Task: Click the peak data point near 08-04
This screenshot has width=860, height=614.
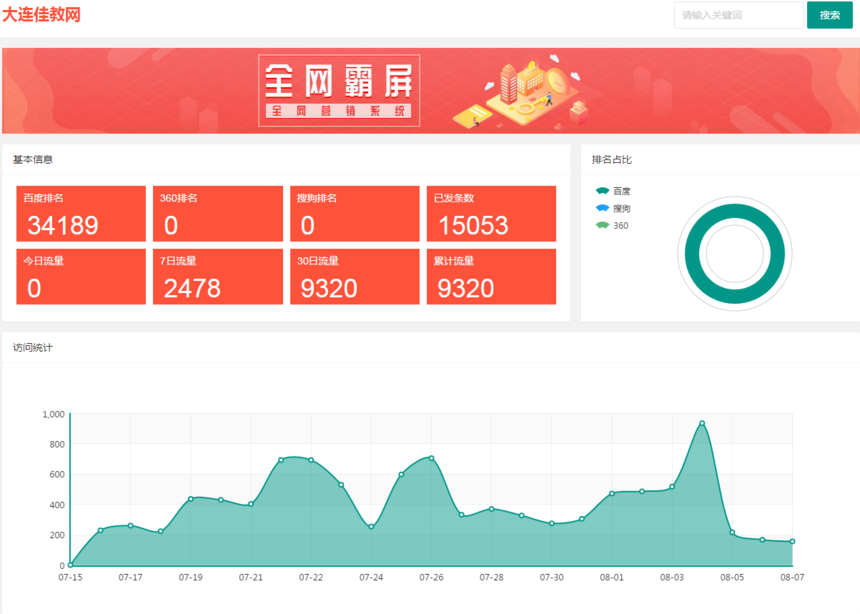Action: click(x=702, y=423)
